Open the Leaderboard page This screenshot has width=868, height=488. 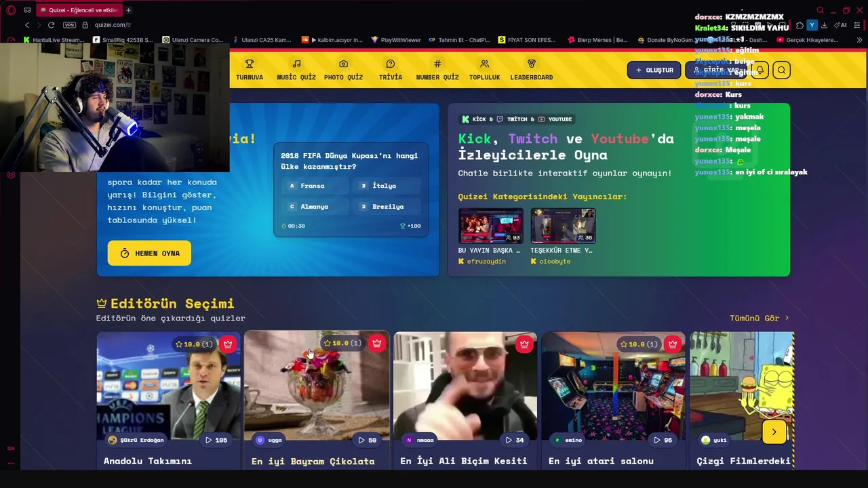pos(531,70)
